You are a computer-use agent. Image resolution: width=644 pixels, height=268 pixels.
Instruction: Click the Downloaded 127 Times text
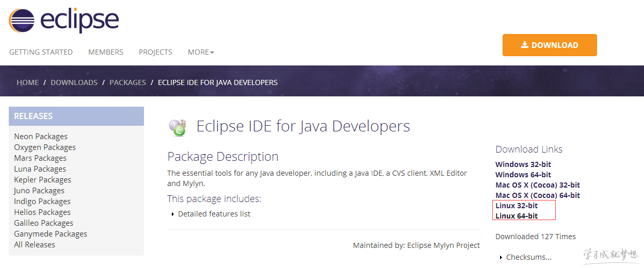tap(536, 237)
